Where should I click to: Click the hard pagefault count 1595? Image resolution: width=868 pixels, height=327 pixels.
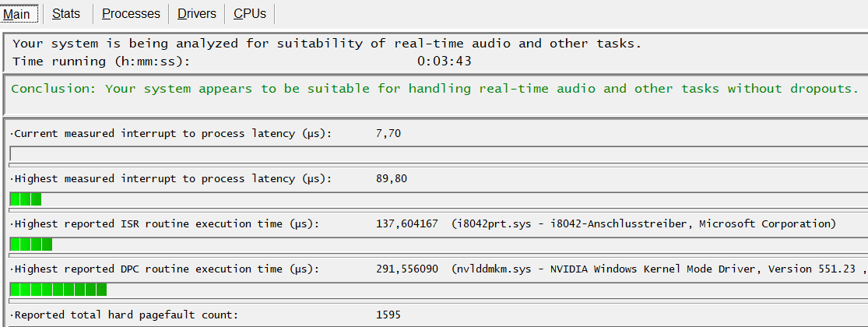coord(388,315)
